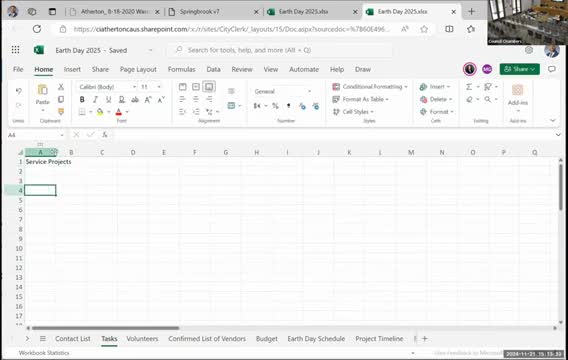The image size is (568, 360).
Task: Toggle Double Underline formatting
Action: (x=122, y=100)
